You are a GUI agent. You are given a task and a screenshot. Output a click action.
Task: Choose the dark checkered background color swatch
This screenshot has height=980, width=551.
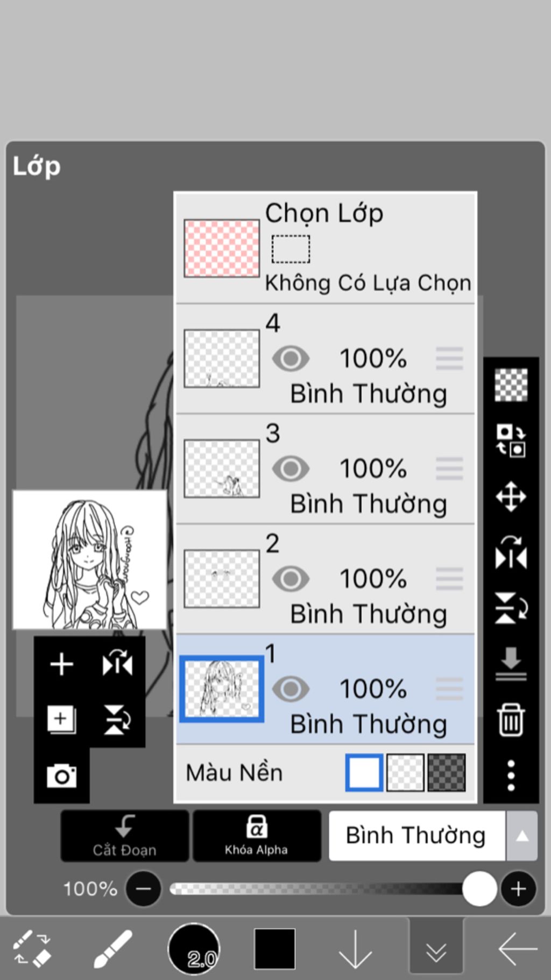(446, 773)
